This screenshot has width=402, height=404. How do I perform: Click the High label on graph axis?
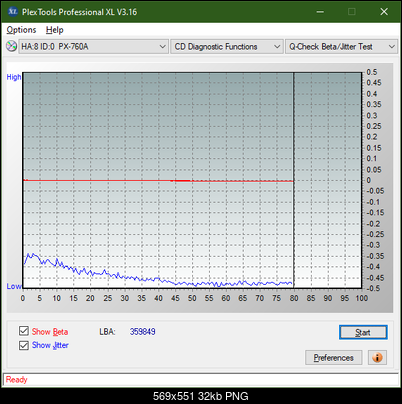[14, 77]
